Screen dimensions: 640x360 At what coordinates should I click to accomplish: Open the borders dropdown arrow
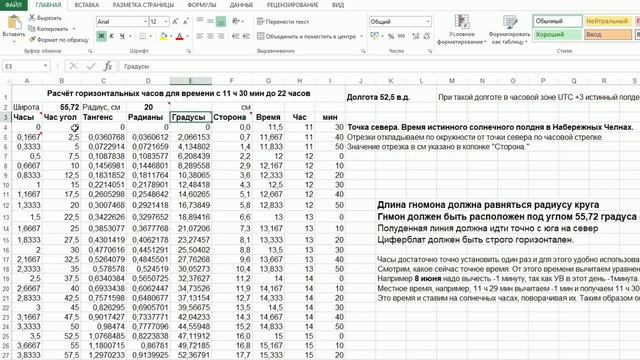point(151,36)
